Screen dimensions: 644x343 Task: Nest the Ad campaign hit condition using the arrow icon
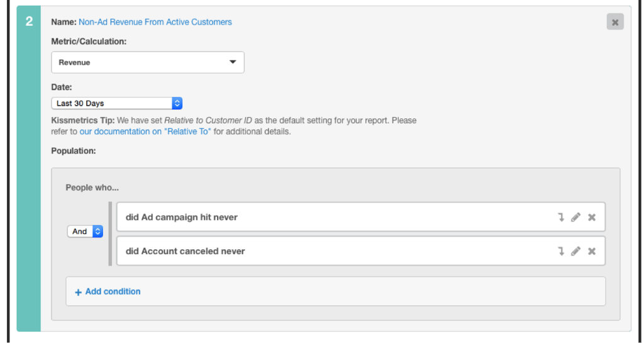click(560, 217)
